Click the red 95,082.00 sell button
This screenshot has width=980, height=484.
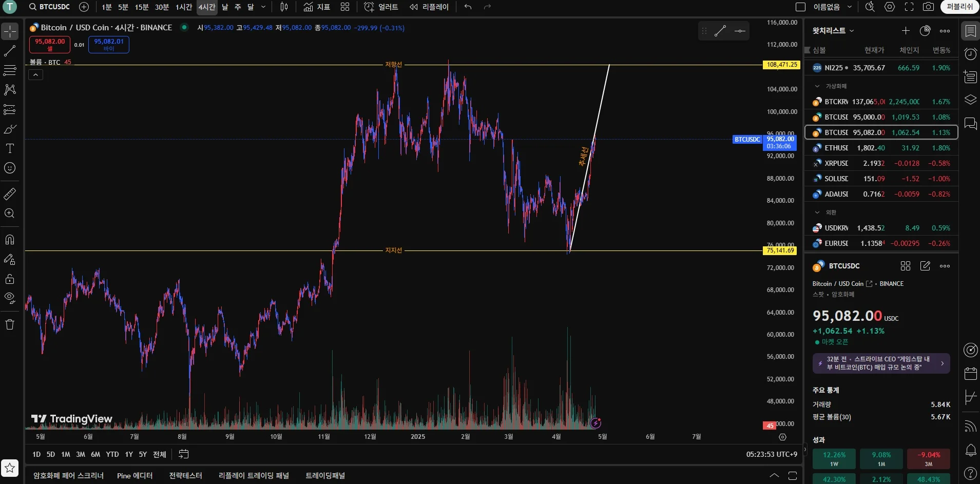(50, 45)
